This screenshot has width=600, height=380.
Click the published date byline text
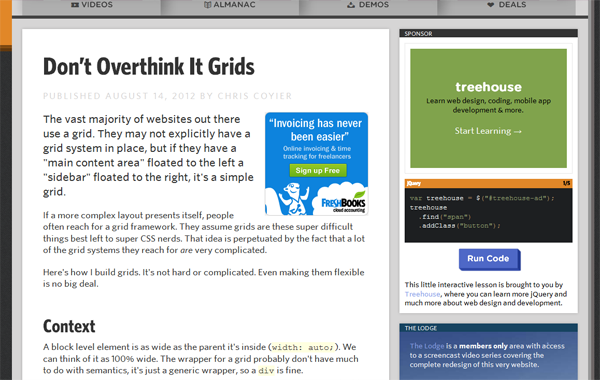coord(168,96)
